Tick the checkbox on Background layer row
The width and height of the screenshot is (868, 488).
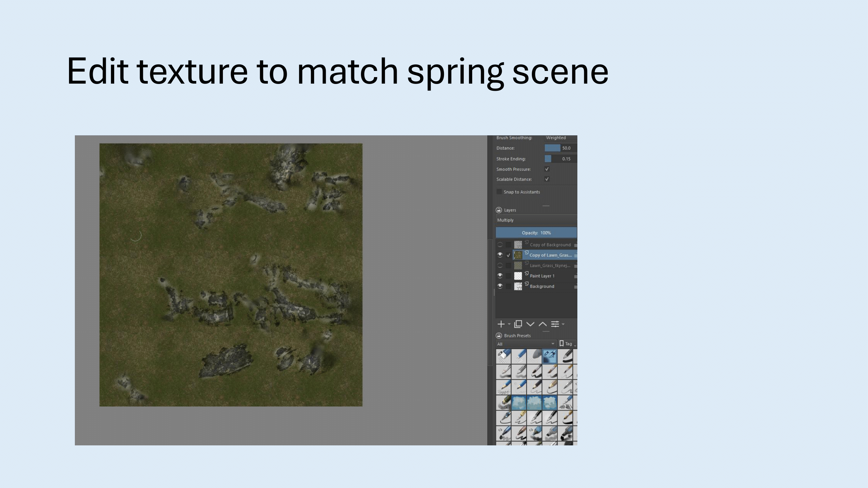coord(508,287)
